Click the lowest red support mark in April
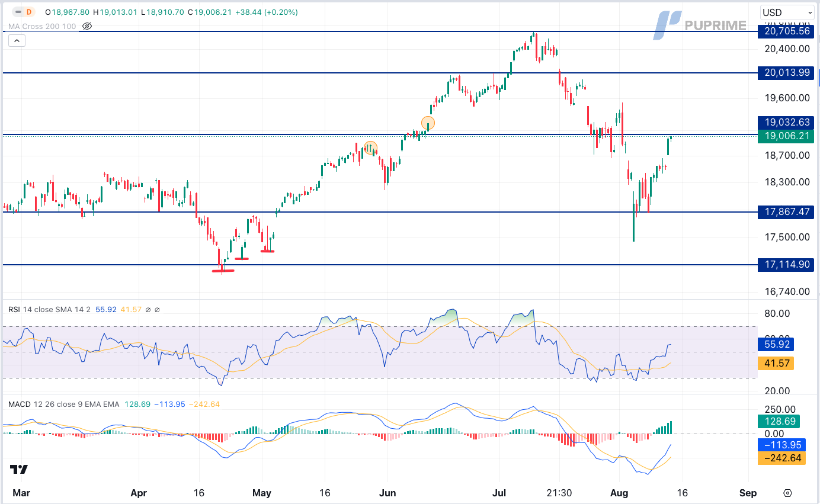This screenshot has width=820, height=504. tap(223, 271)
